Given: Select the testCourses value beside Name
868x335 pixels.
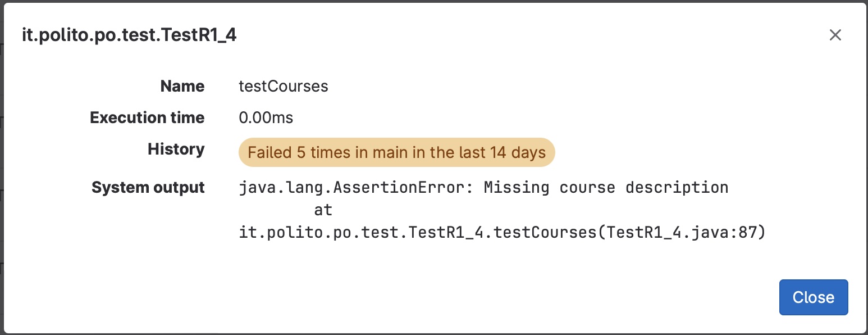Looking at the screenshot, I should pos(284,86).
